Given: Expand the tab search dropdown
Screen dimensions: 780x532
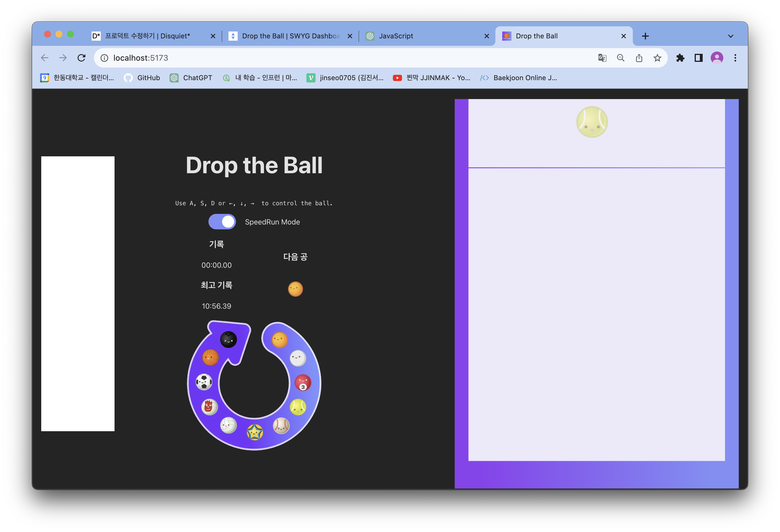Looking at the screenshot, I should pyautogui.click(x=731, y=36).
